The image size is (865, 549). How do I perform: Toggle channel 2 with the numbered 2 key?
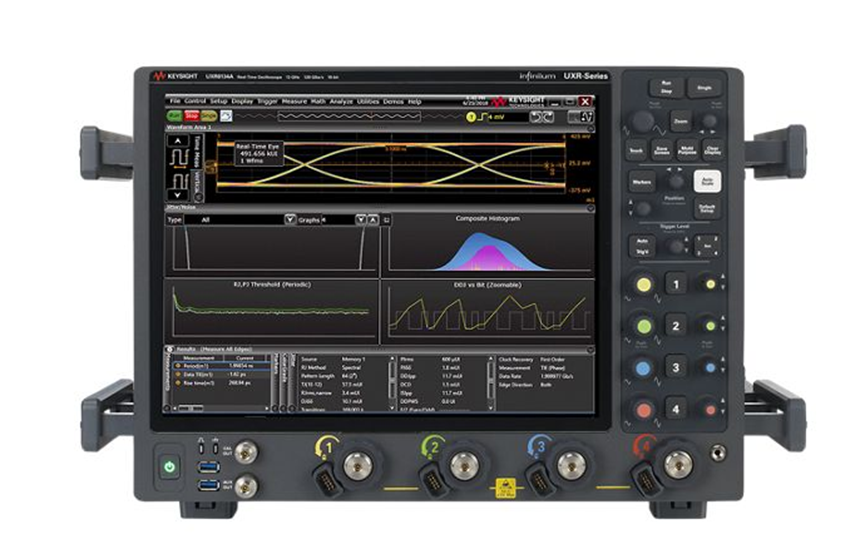[676, 326]
